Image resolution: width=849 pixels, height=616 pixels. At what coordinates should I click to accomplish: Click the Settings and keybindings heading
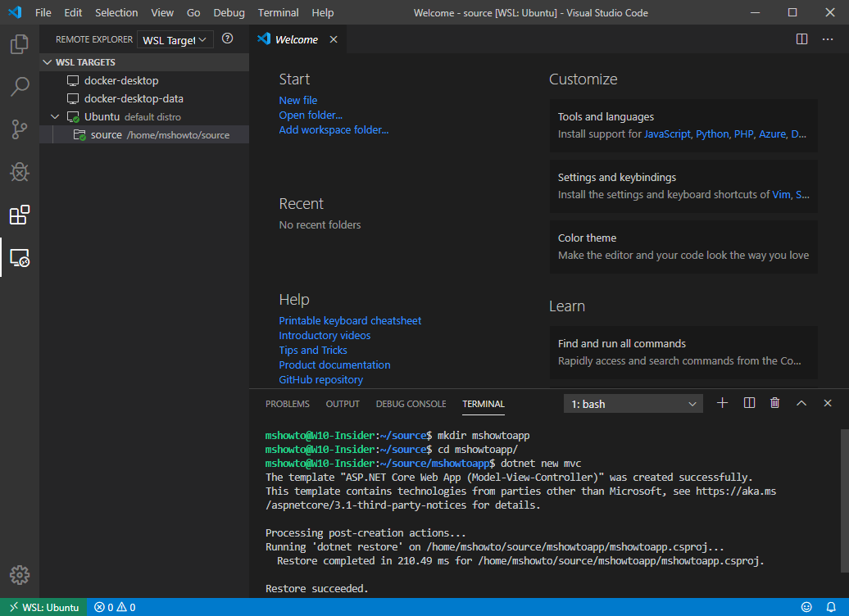pyautogui.click(x=617, y=178)
